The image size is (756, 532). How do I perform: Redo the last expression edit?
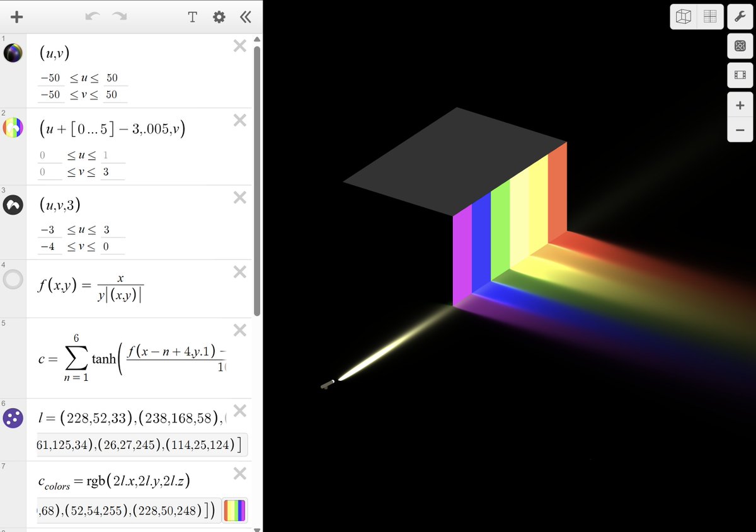(x=119, y=17)
